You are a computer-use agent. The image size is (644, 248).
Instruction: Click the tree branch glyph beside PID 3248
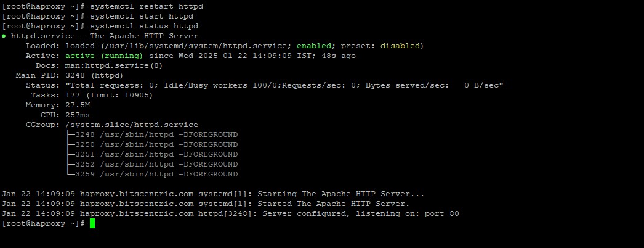click(70, 135)
